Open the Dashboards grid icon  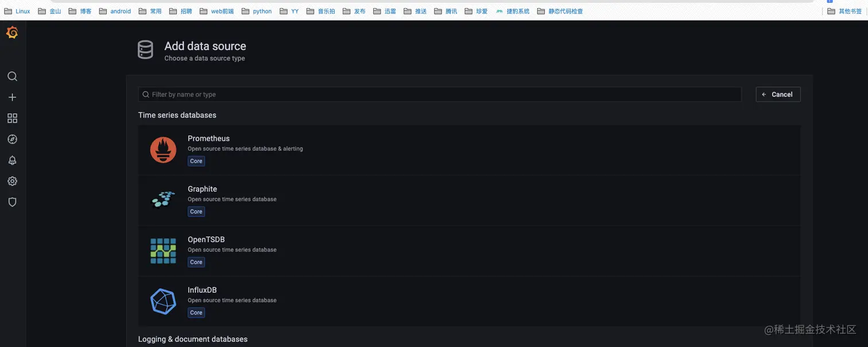(x=12, y=118)
